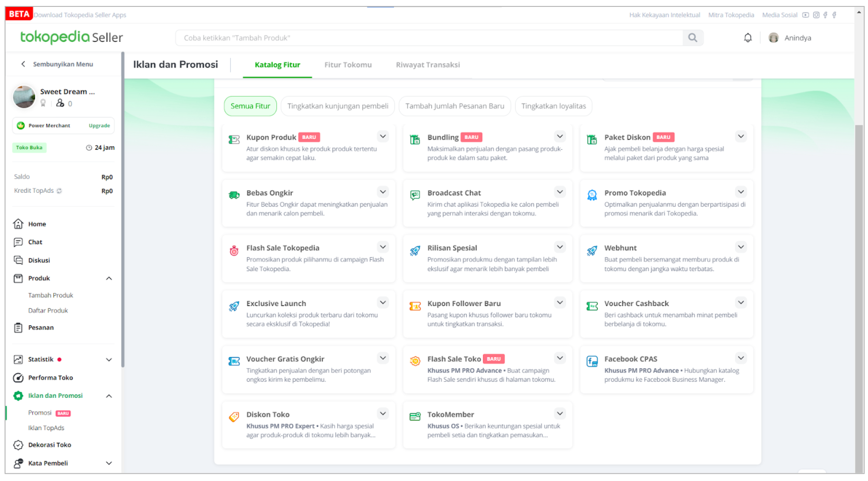Open Daftar Produk submenu item
Screen dimensions: 868x481
tap(48, 311)
